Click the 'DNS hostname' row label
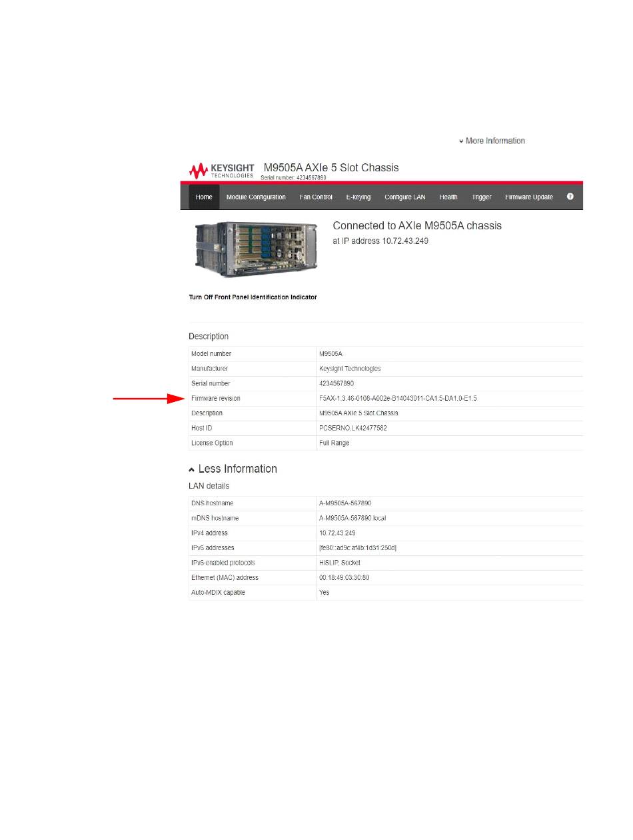633x840 pixels. coord(213,503)
